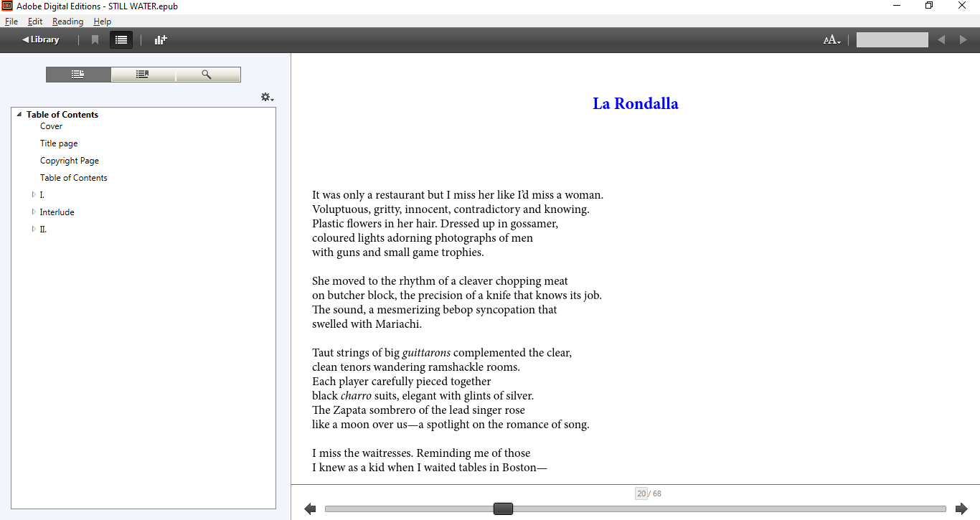Open navigation panel gear options
This screenshot has width=980, height=520.
coord(267,97)
